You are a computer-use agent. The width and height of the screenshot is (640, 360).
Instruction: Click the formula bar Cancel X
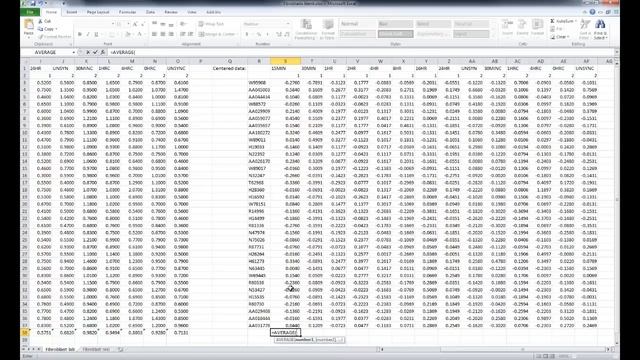click(88, 52)
